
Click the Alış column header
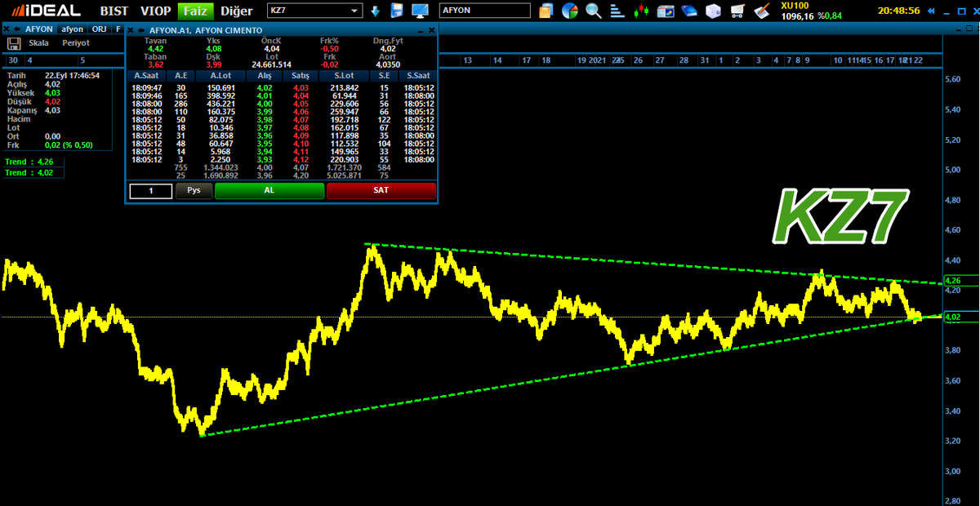pos(264,74)
